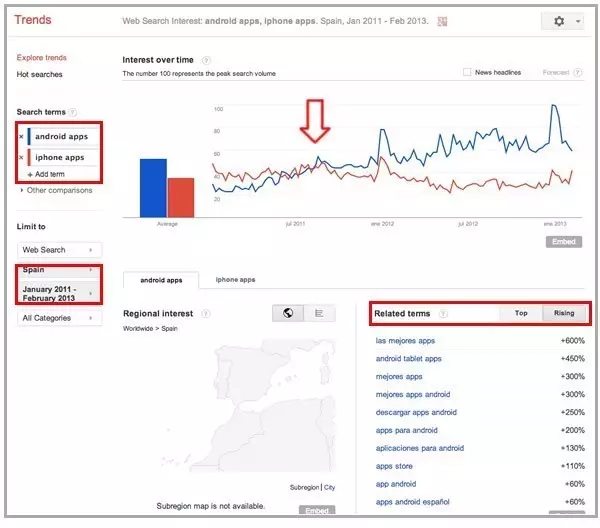Click help icon next to Search terms
This screenshot has width=600, height=528.
coord(74,112)
